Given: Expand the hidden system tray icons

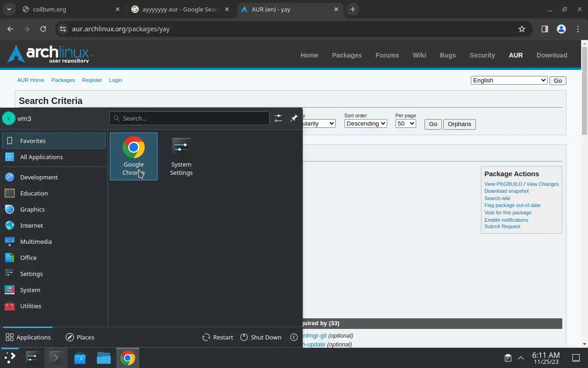Looking at the screenshot, I should click(521, 358).
